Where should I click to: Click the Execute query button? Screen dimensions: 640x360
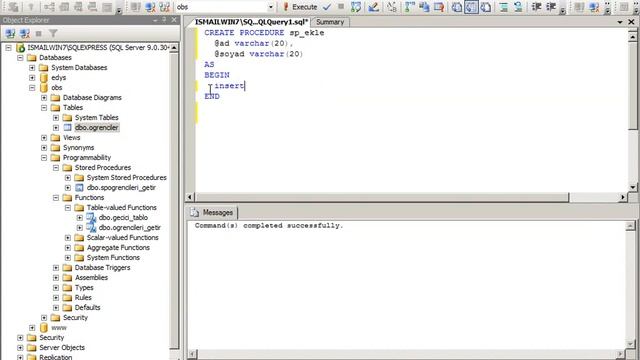[300, 7]
